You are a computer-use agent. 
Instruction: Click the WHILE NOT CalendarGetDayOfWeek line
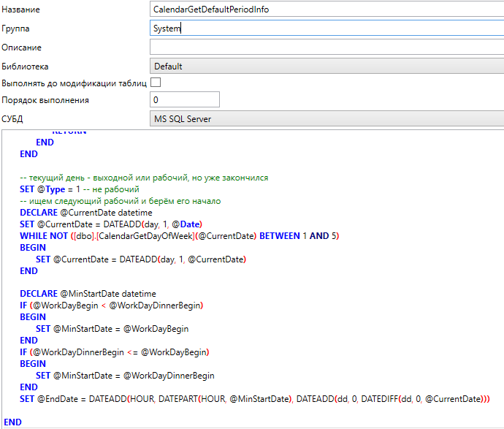click(179, 236)
